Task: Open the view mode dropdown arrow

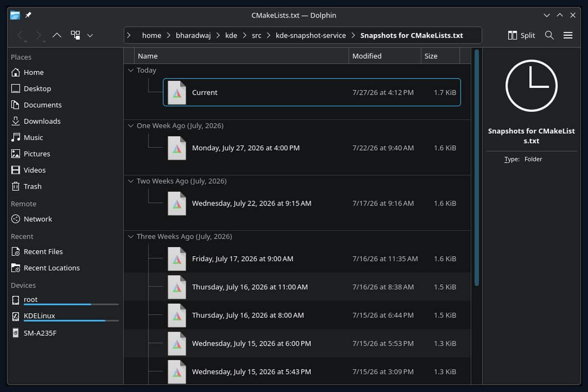Action: pyautogui.click(x=90, y=35)
